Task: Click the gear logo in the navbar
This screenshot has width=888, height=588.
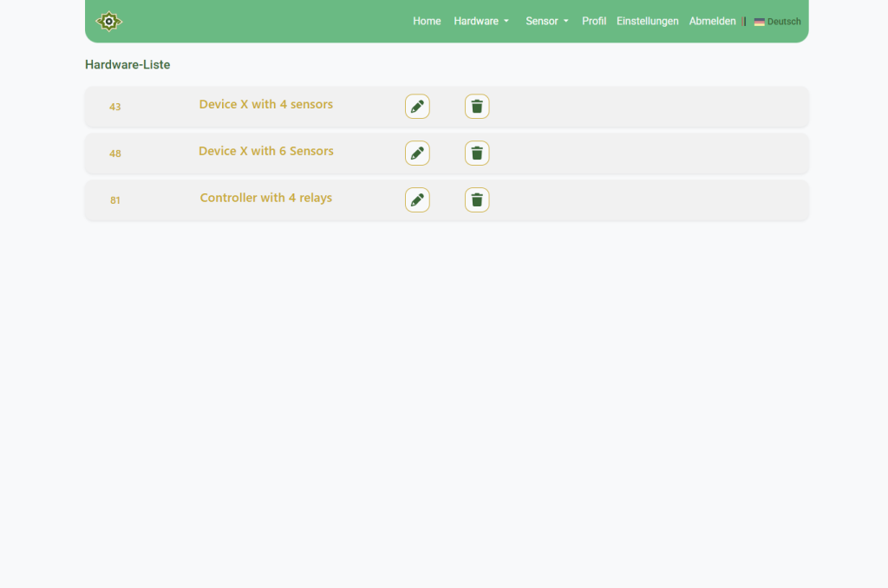Action: (108, 21)
